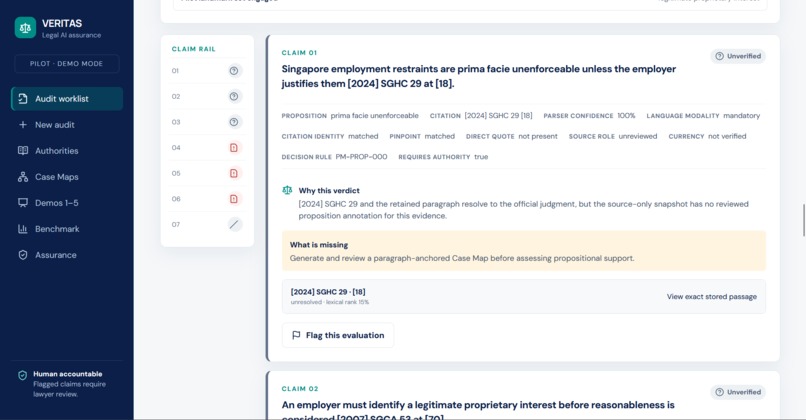The image size is (806, 420).
Task: Click the New audit plus icon
Action: click(x=23, y=125)
